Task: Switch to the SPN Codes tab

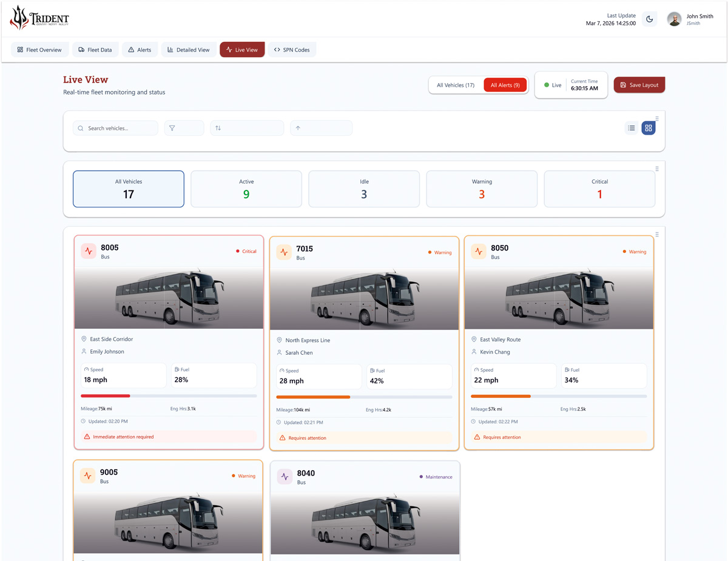Action: pos(292,49)
